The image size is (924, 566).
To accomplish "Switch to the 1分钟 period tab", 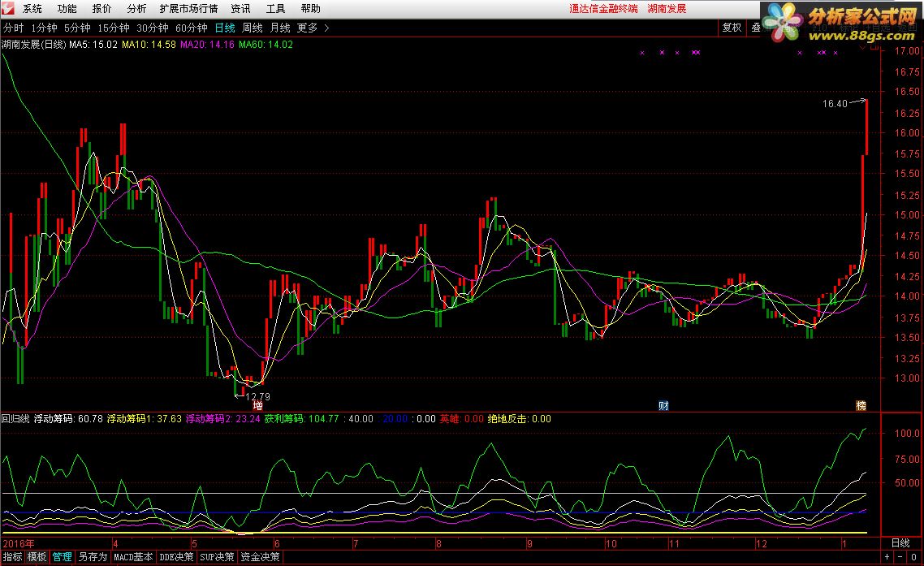I will coord(44,28).
